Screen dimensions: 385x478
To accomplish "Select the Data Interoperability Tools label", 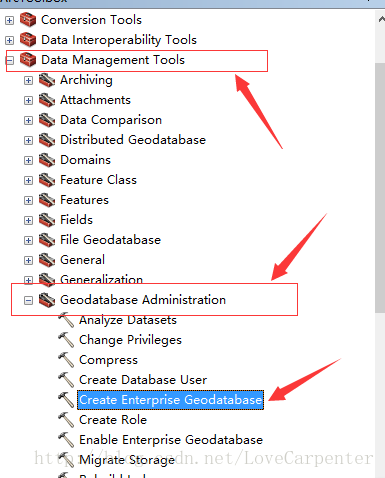I will (119, 40).
